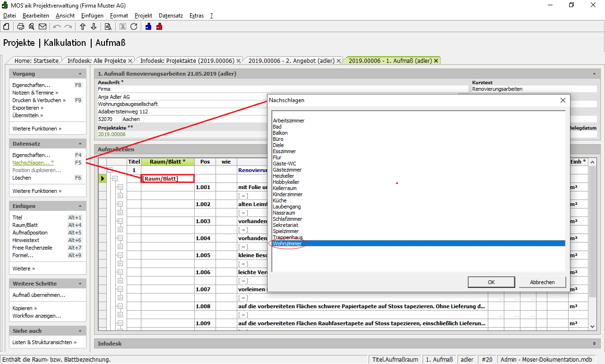Click the new document toolbar icon
This screenshot has width=605, height=364.
click(7, 26)
